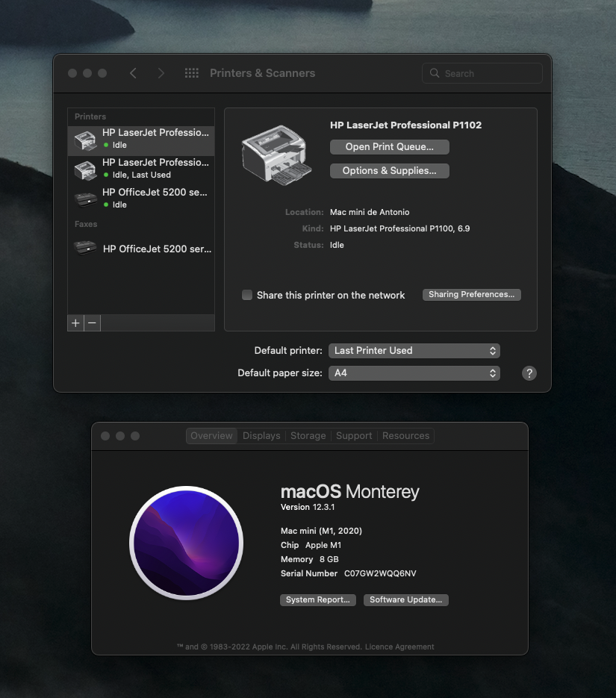
Task: Go back with the left chevron arrow
Action: pyautogui.click(x=133, y=73)
